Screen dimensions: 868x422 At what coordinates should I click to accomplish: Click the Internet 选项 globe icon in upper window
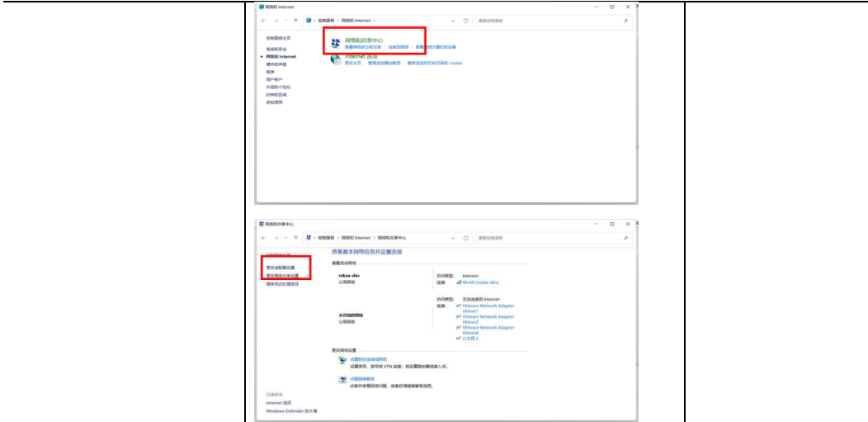(x=336, y=59)
